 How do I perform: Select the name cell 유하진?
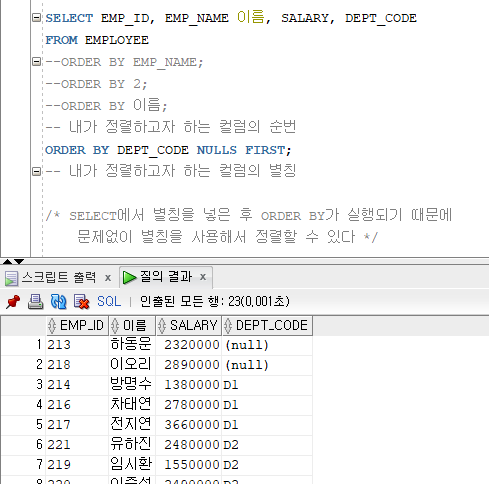(x=132, y=445)
